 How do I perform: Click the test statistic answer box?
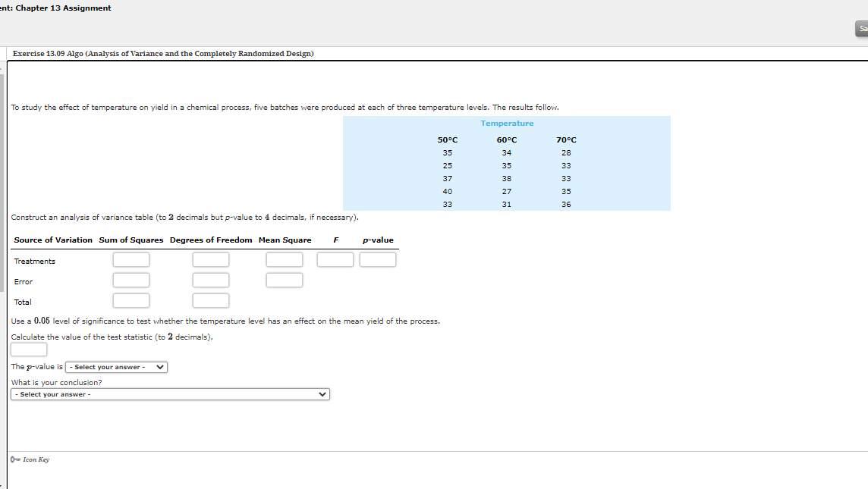coord(28,349)
